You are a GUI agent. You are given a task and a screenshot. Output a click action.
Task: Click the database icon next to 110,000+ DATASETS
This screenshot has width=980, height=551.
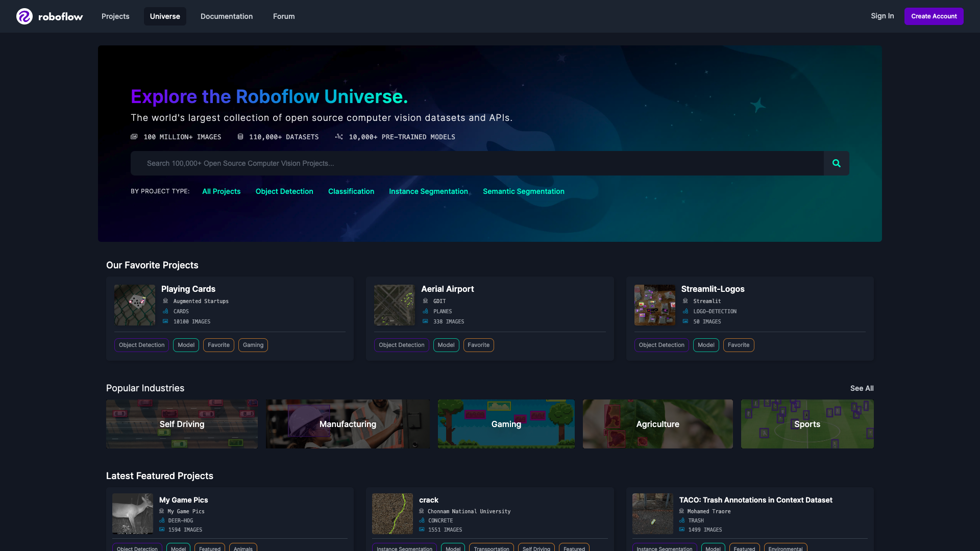tap(239, 137)
